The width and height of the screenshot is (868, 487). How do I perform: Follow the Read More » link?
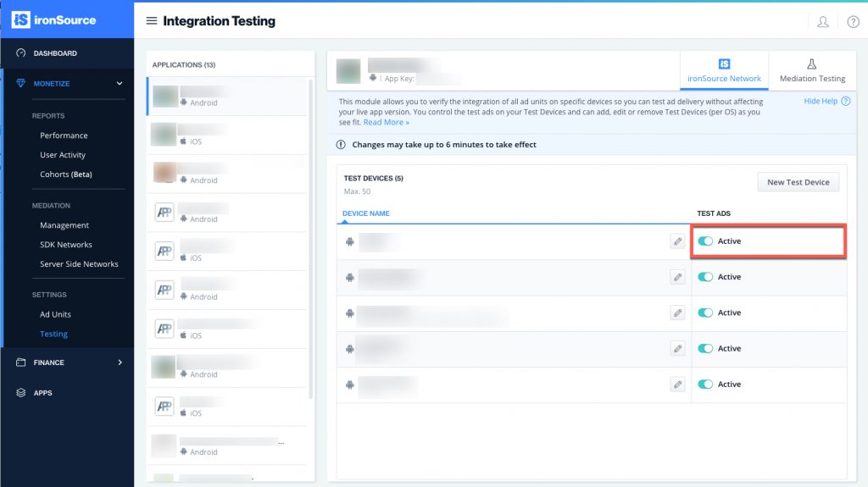click(387, 122)
